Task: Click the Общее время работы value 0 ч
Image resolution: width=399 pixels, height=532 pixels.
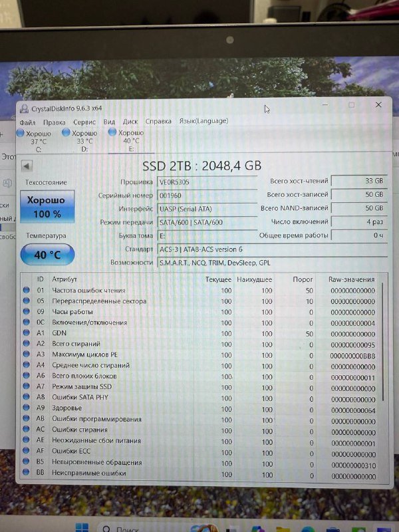Action: 359,235
